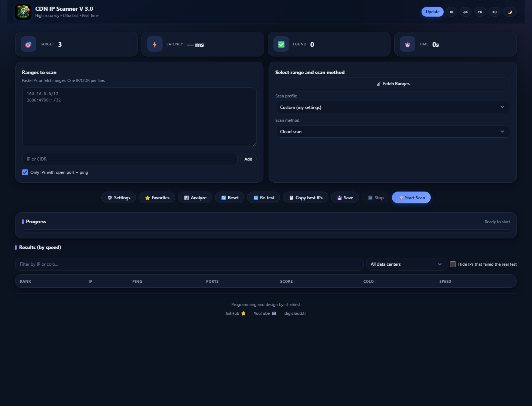Image resolution: width=532 pixels, height=406 pixels.
Task: Open the GitHub star link
Action: pyautogui.click(x=236, y=313)
